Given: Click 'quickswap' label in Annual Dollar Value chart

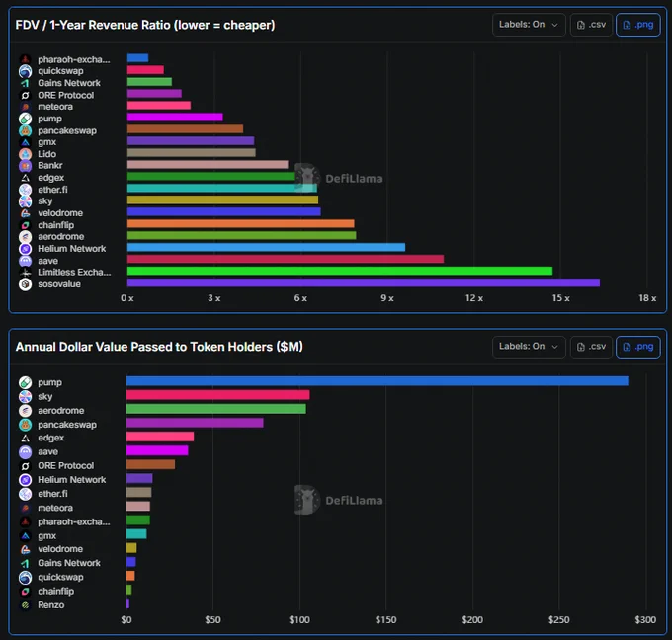Looking at the screenshot, I should [60, 577].
